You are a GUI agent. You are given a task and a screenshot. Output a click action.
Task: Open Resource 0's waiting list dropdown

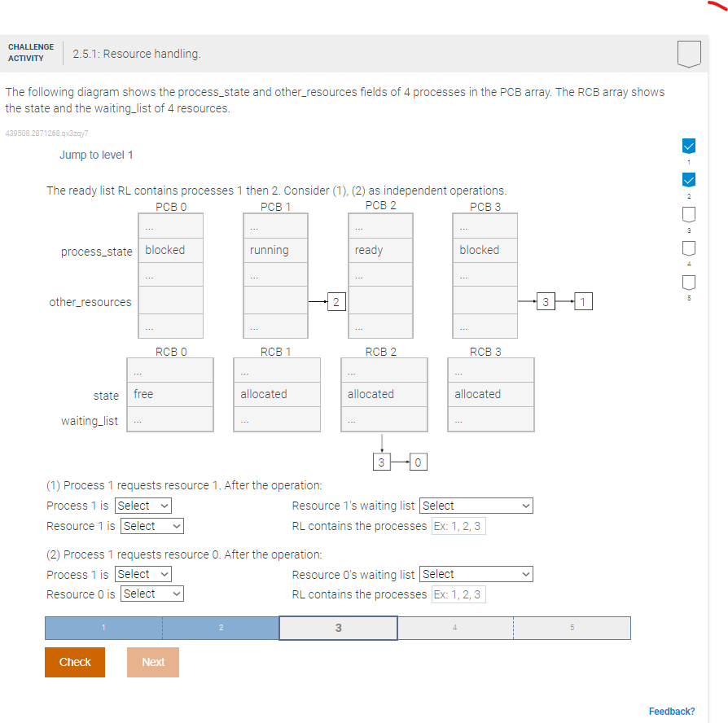pos(476,573)
